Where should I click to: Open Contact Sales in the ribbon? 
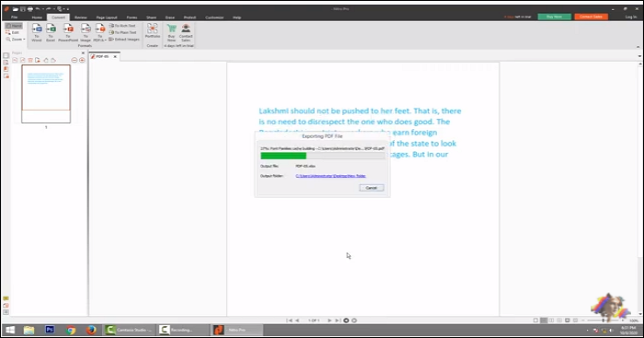(186, 32)
